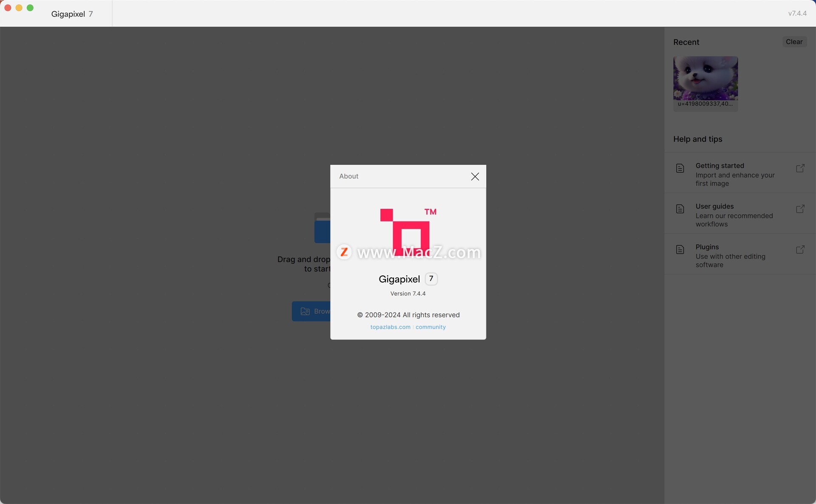Click external link icon for Plugins

[800, 249]
